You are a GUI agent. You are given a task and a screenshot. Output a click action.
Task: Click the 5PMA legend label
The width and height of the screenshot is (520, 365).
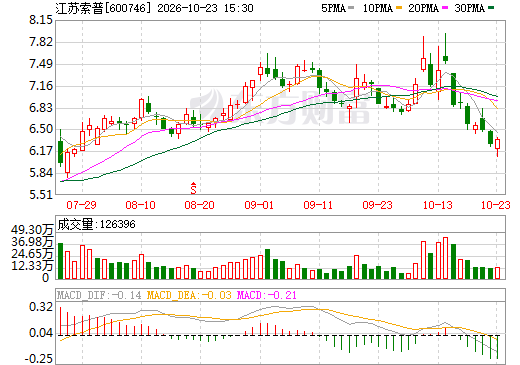[x=333, y=8]
